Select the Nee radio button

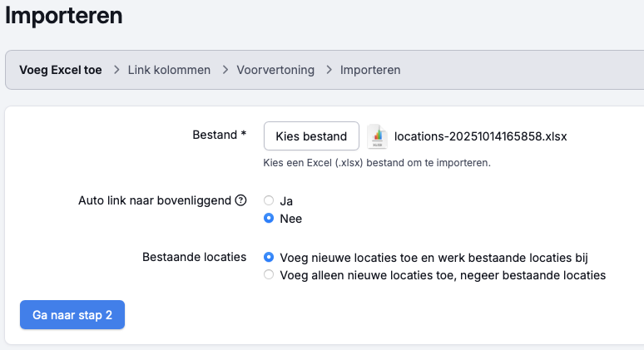[x=269, y=219]
